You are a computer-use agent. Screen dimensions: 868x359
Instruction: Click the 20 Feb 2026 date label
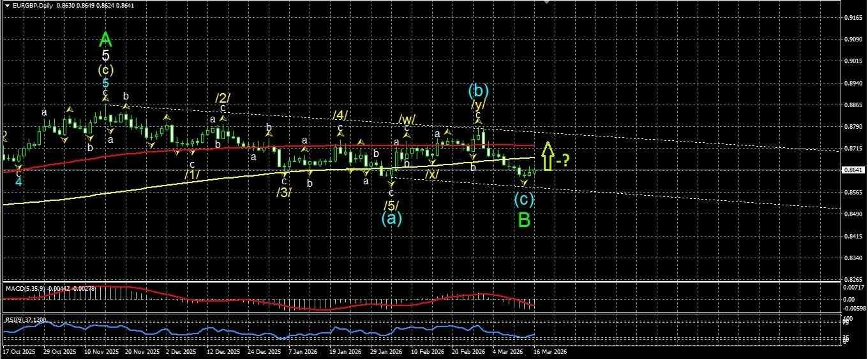pyautogui.click(x=468, y=351)
